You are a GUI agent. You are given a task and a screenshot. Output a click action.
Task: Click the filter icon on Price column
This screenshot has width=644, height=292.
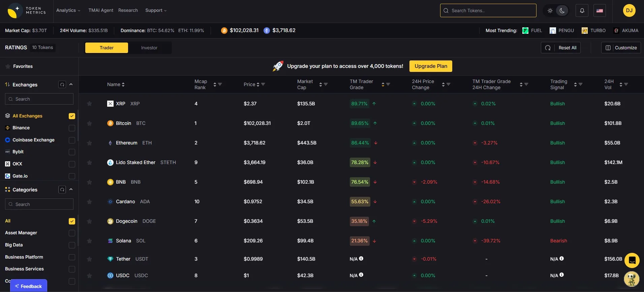pos(263,84)
